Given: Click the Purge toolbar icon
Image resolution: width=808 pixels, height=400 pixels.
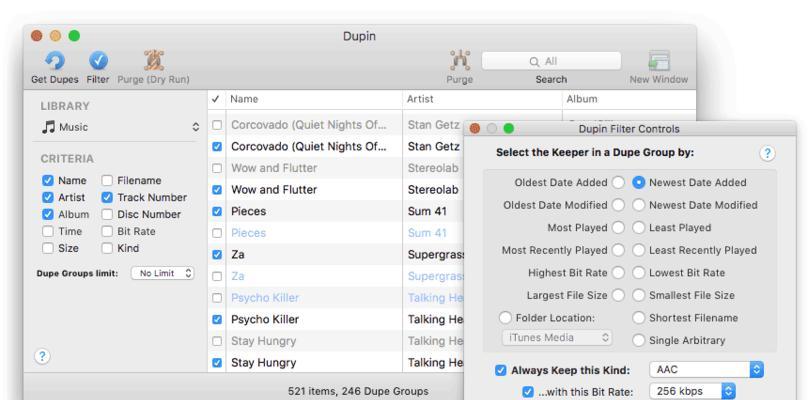Looking at the screenshot, I should [459, 61].
